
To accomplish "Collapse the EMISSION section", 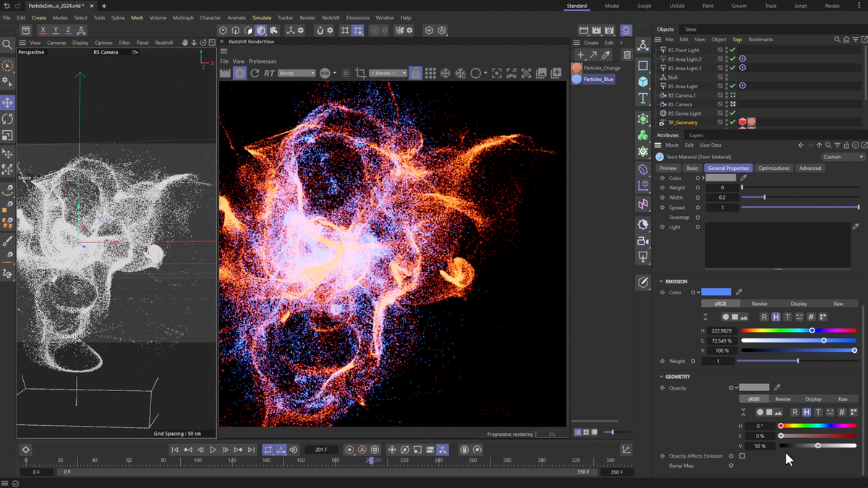I will click(661, 281).
